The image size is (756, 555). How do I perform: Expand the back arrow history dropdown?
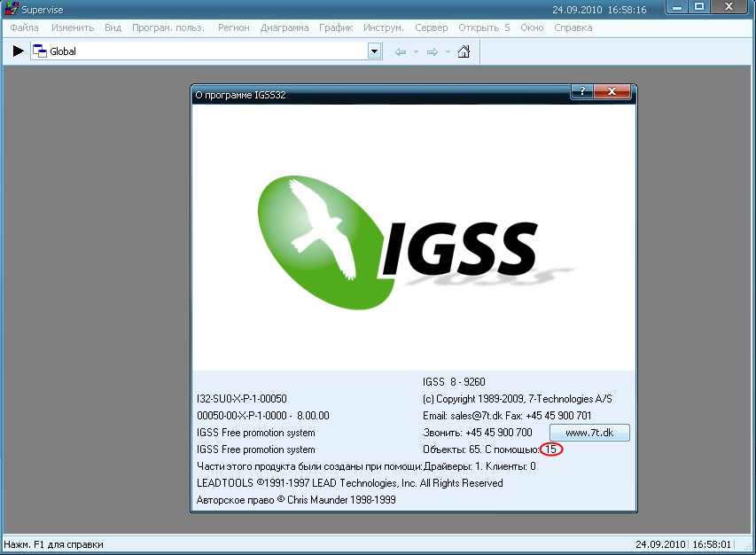coord(416,51)
